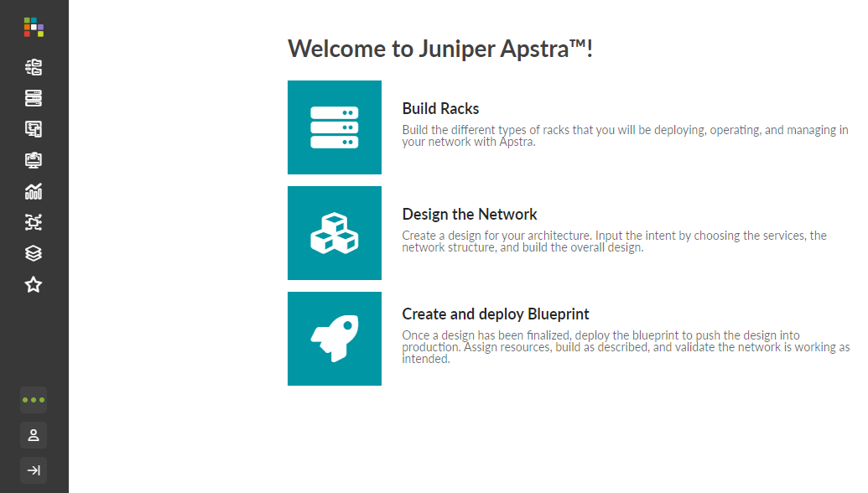This screenshot has width=868, height=493.
Task: Click the rocket Blueprint tile
Action: point(335,339)
